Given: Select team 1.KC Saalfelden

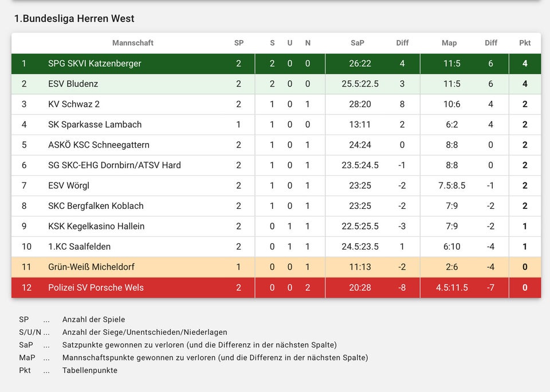Looking at the screenshot, I should tap(79, 246).
